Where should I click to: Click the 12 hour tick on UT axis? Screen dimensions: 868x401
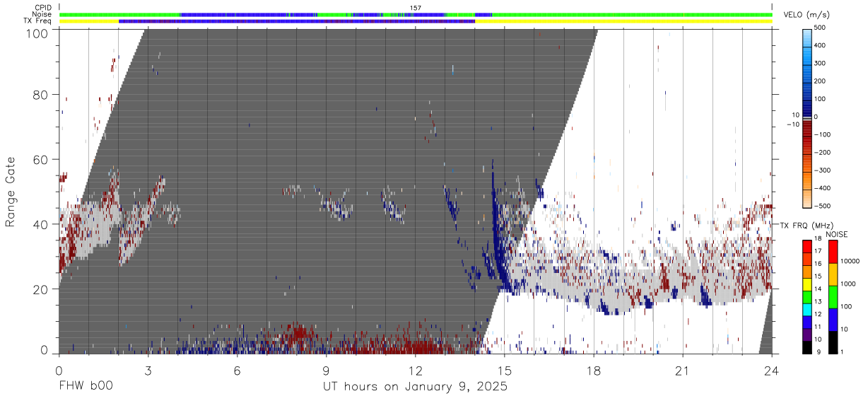[415, 370]
